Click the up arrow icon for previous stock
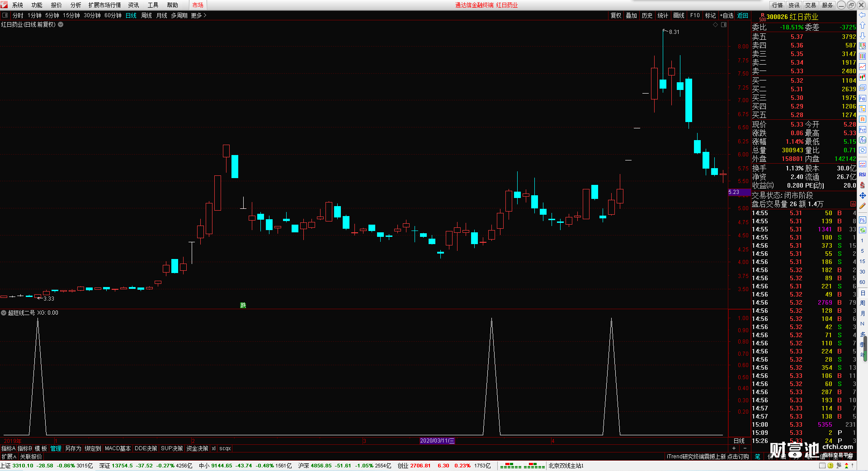 point(863,25)
